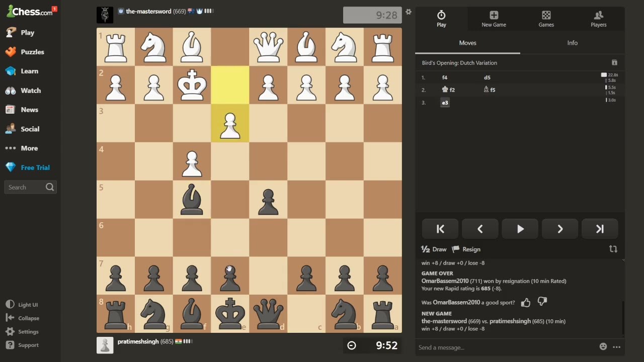The image size is (644, 362).
Task: Open the Puzzles section
Action: point(25,52)
